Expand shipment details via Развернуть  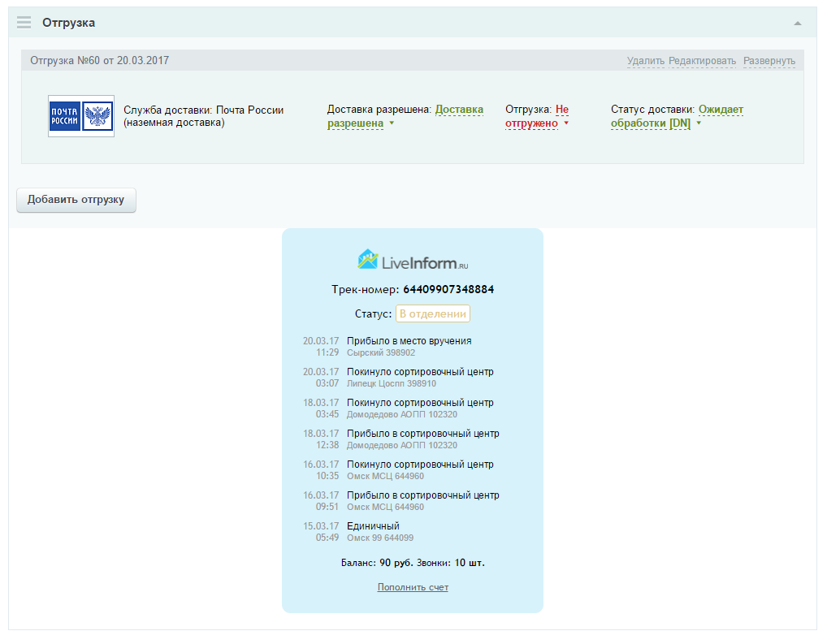point(769,61)
